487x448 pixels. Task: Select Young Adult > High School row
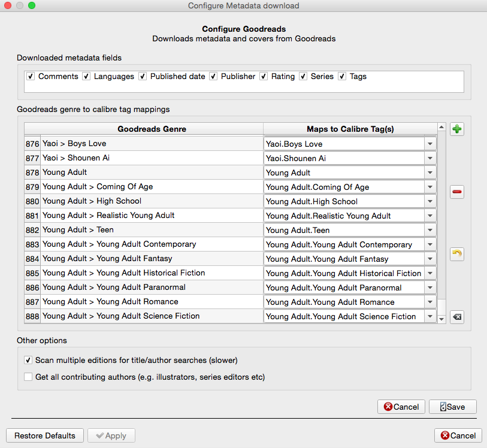point(152,201)
